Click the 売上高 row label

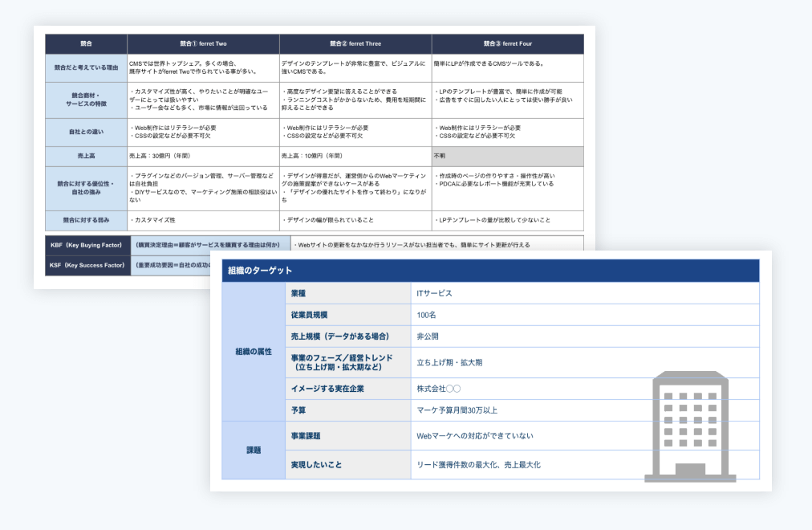pos(86,156)
